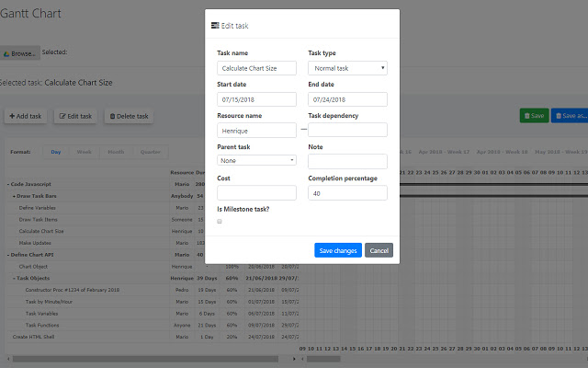The height and width of the screenshot is (368, 588).
Task: Collapse the Code Javascript group
Action: [x=8, y=184]
